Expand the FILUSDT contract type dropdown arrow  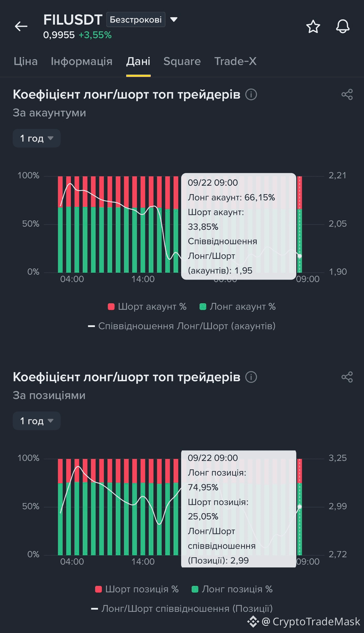(174, 19)
